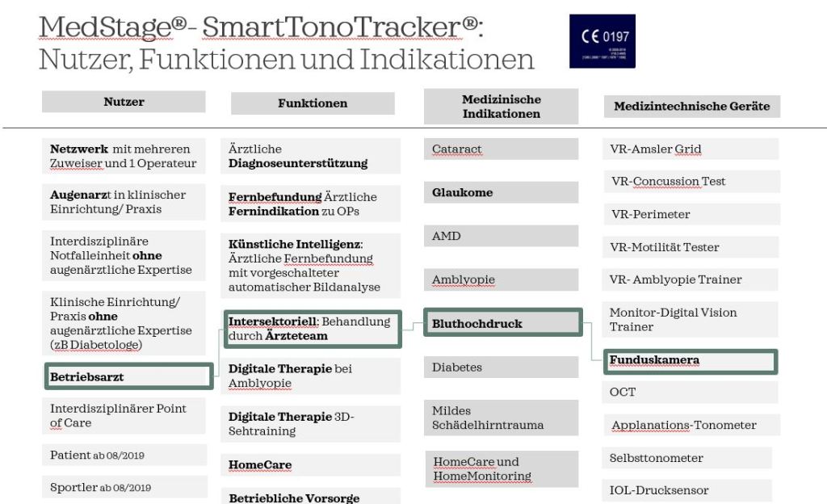Click the HomeCare function box

click(311, 464)
